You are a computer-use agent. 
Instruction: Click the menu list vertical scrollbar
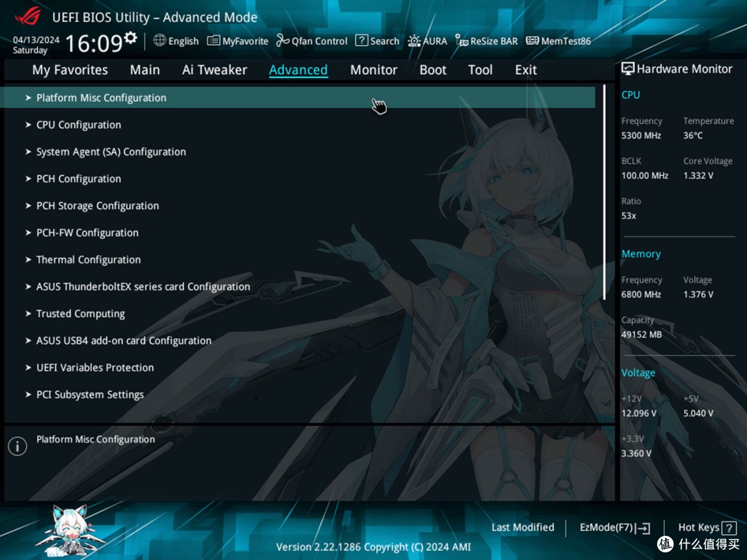(604, 192)
